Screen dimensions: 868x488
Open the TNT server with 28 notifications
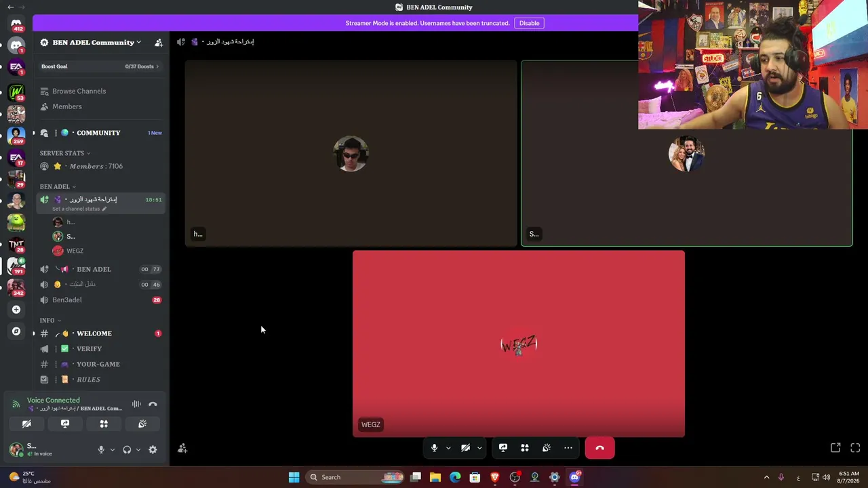click(16, 244)
